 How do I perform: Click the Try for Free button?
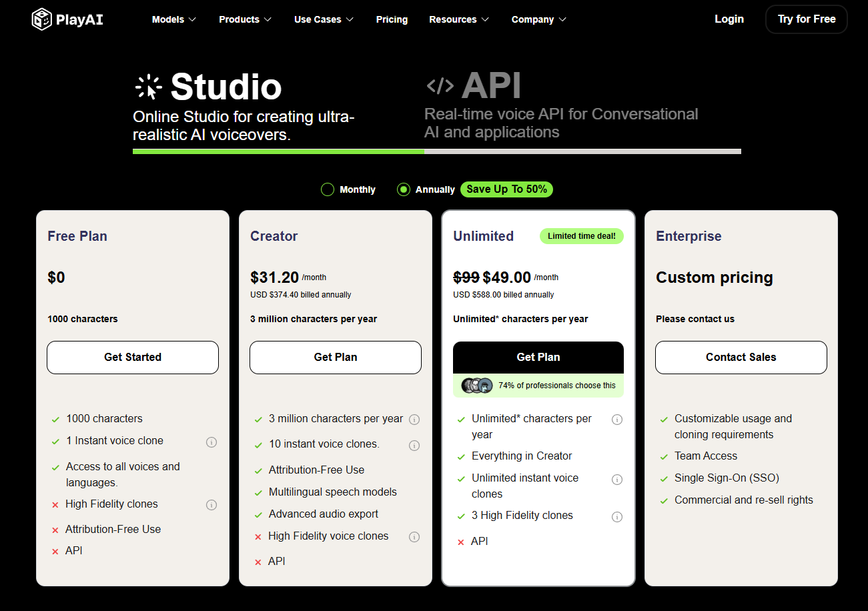[x=807, y=19]
